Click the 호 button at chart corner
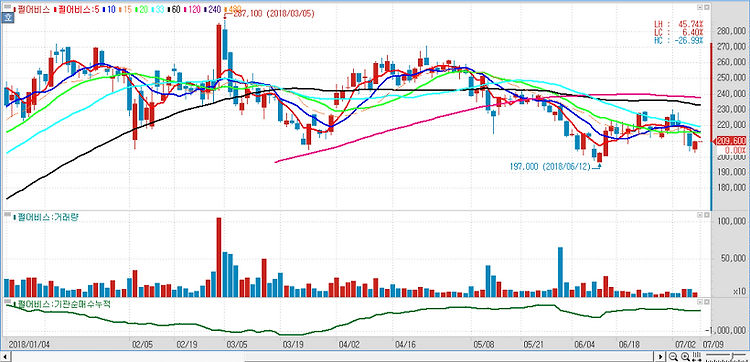 [x=7, y=18]
